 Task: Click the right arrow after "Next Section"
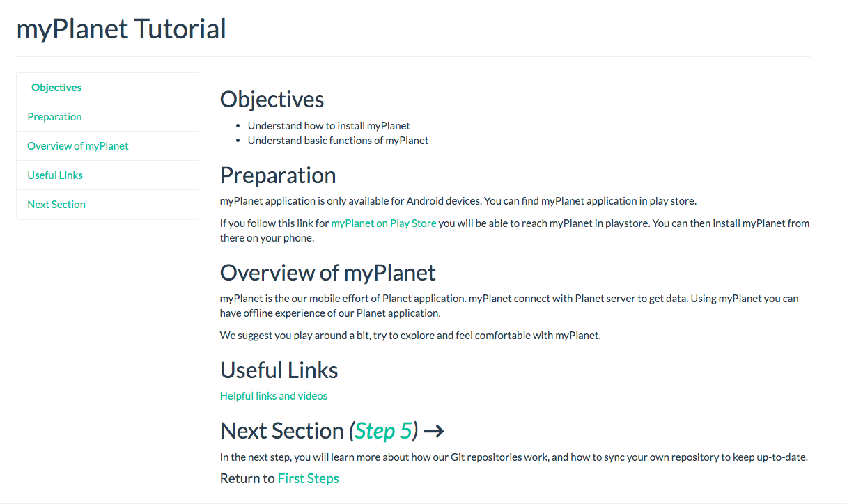click(x=435, y=430)
